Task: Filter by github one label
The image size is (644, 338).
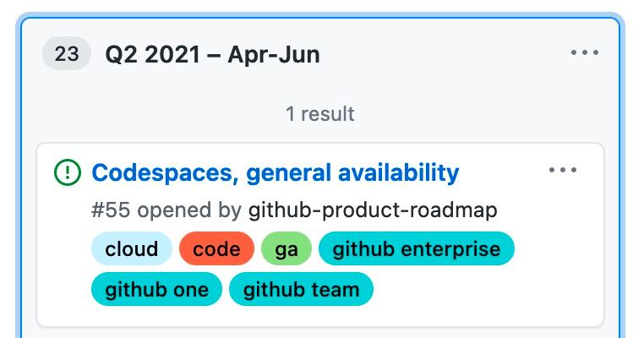Action: point(156,289)
